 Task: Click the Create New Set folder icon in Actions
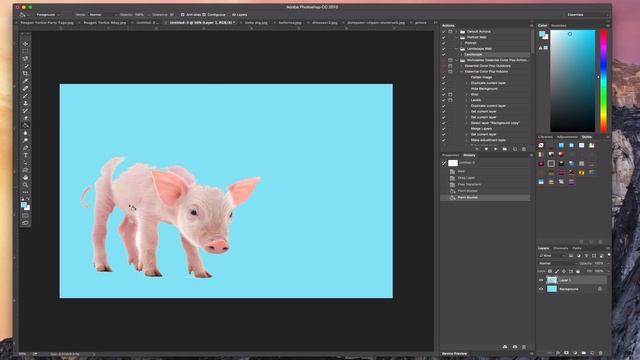[505, 149]
